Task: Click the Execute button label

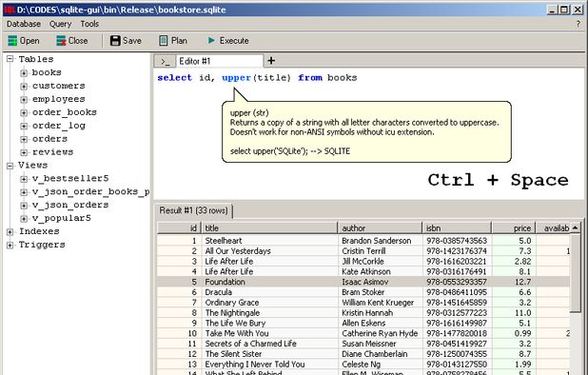Action: pos(234,41)
